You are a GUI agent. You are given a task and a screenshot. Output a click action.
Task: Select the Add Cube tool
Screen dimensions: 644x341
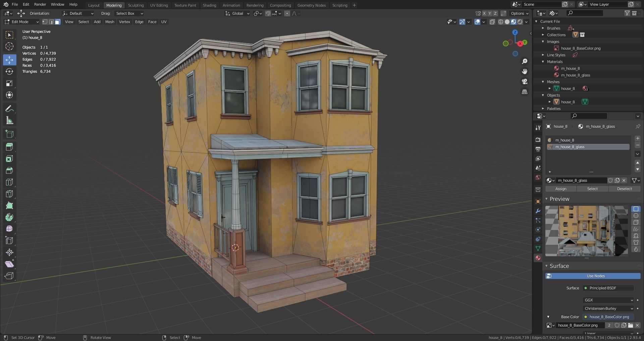coord(9,134)
